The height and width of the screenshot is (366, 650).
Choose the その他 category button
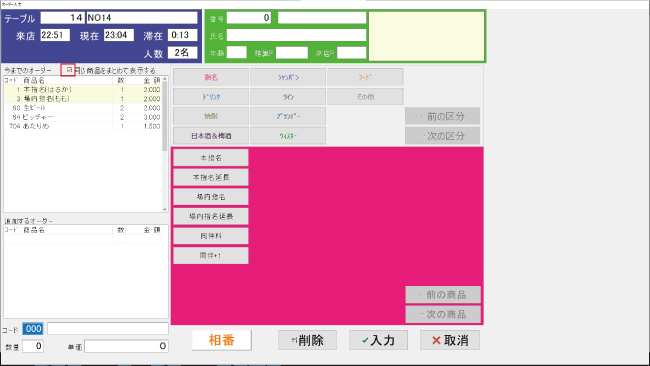[365, 97]
